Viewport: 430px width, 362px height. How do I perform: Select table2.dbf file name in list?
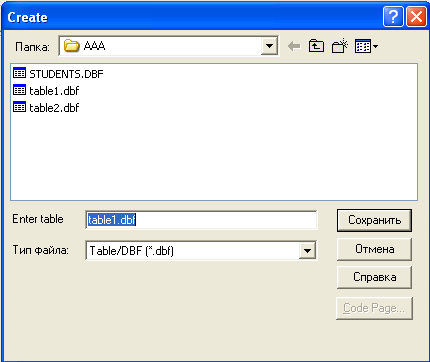tap(54, 108)
